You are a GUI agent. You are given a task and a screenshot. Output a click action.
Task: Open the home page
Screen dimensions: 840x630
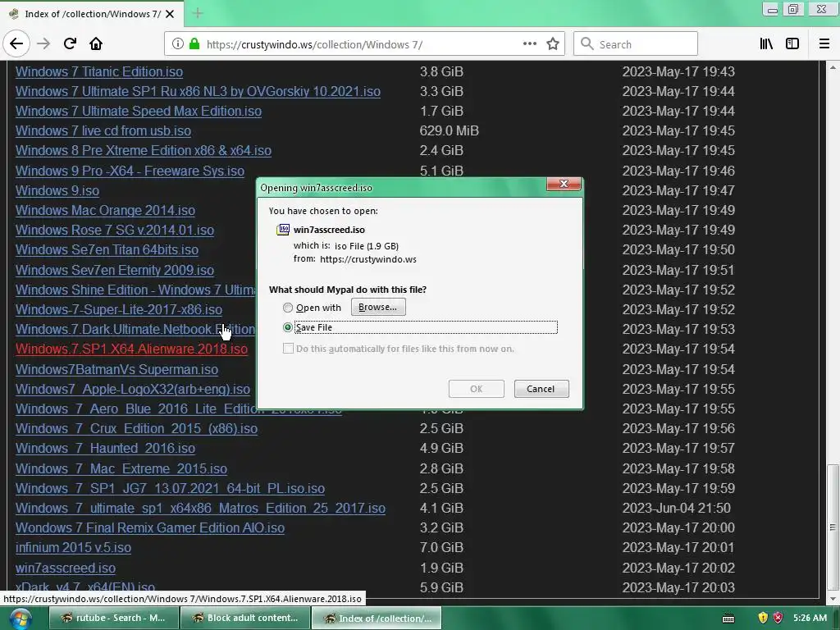[x=96, y=44]
